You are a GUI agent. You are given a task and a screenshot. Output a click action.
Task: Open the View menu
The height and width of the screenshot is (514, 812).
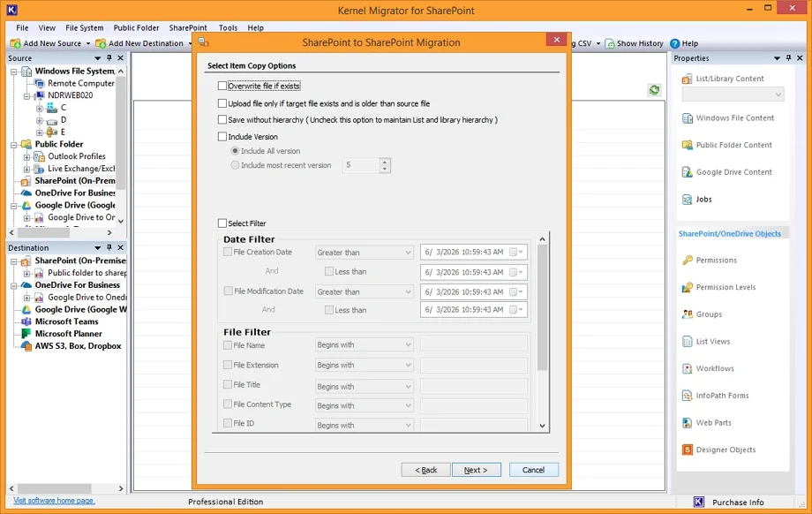pyautogui.click(x=47, y=28)
